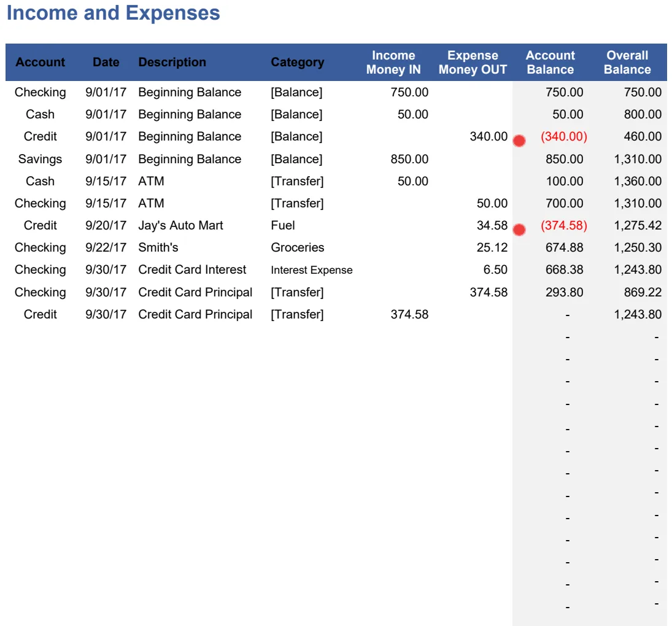Click the 6.50 expense cell
This screenshot has width=672, height=626.
click(495, 269)
